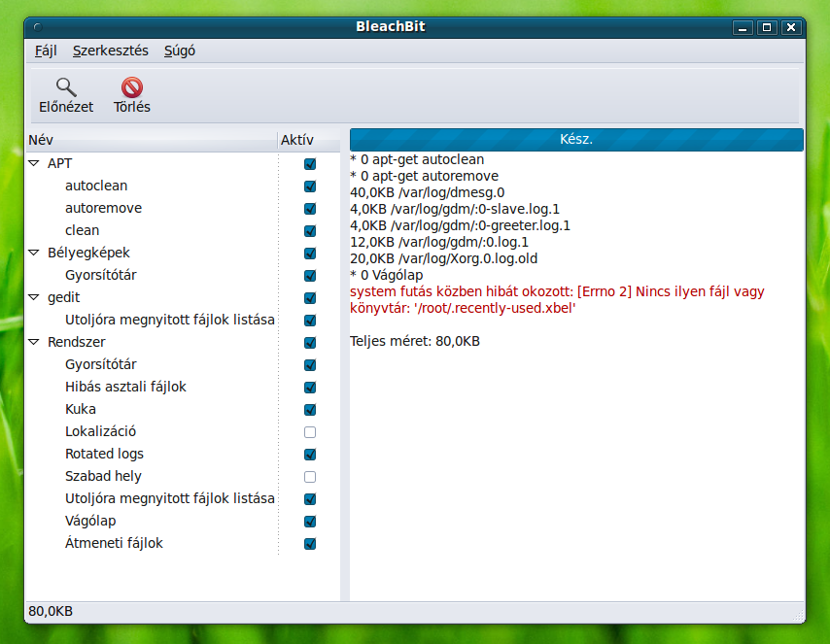
Task: Open the Szerkesztés menu
Action: 111,51
